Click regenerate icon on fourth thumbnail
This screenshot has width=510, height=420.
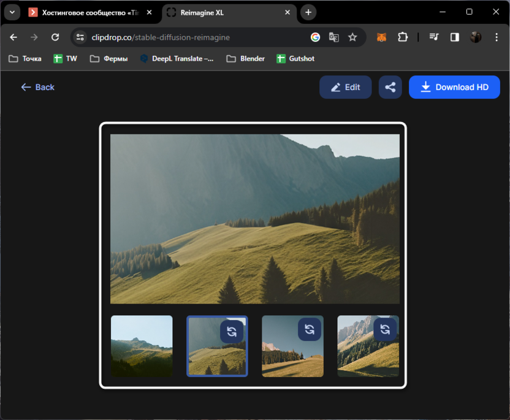[385, 329]
